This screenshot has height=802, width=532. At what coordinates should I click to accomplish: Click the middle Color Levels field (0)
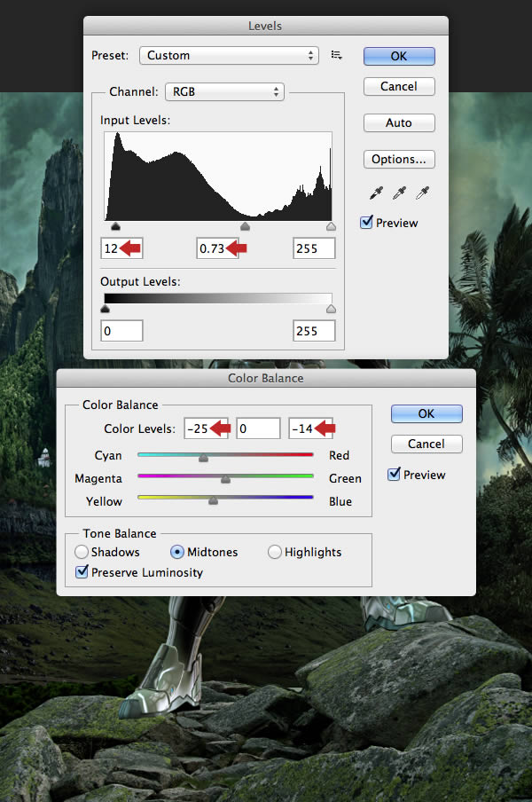[x=258, y=429]
